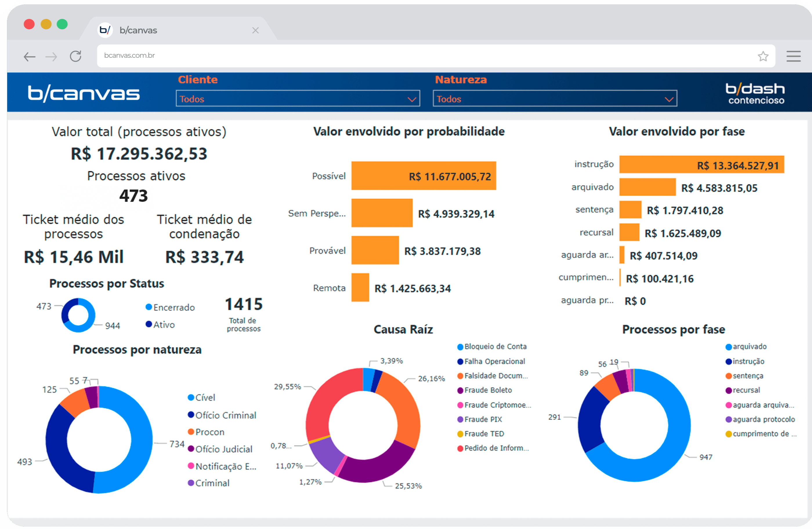Image resolution: width=812 pixels, height=529 pixels.
Task: Select Encerrado legend marker
Action: tap(149, 307)
